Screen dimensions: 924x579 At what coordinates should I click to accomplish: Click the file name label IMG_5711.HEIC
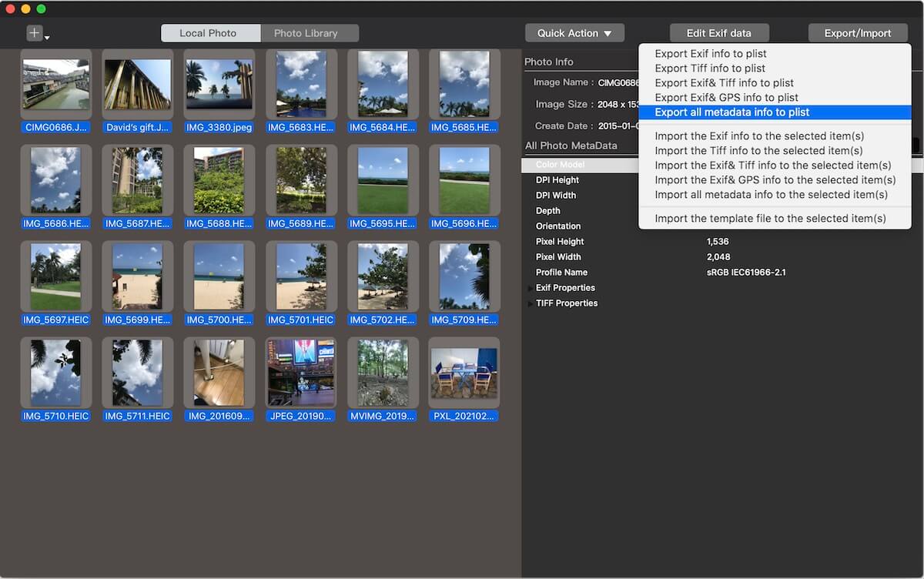point(138,416)
